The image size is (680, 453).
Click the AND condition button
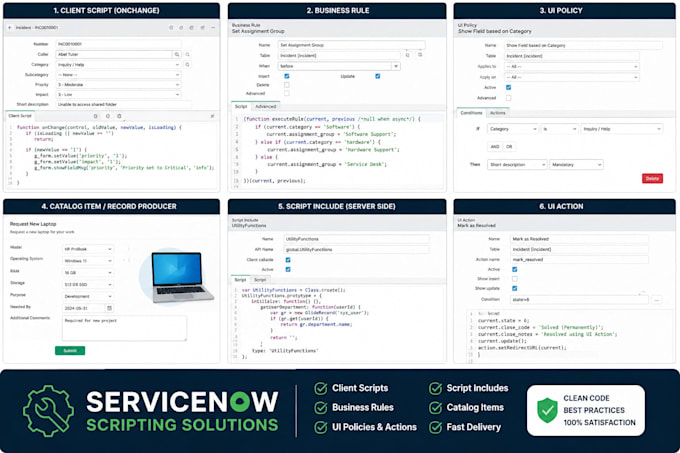click(495, 147)
